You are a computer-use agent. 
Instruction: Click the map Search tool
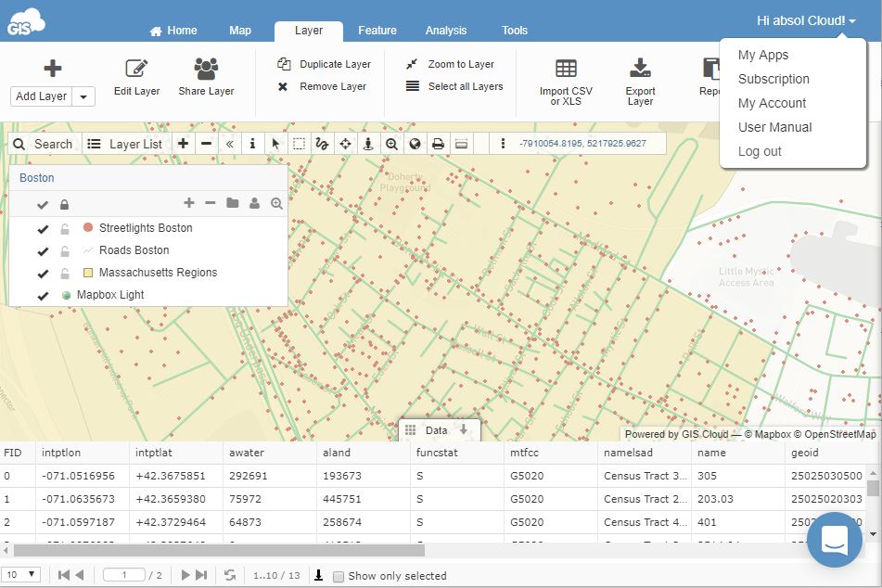pos(44,144)
